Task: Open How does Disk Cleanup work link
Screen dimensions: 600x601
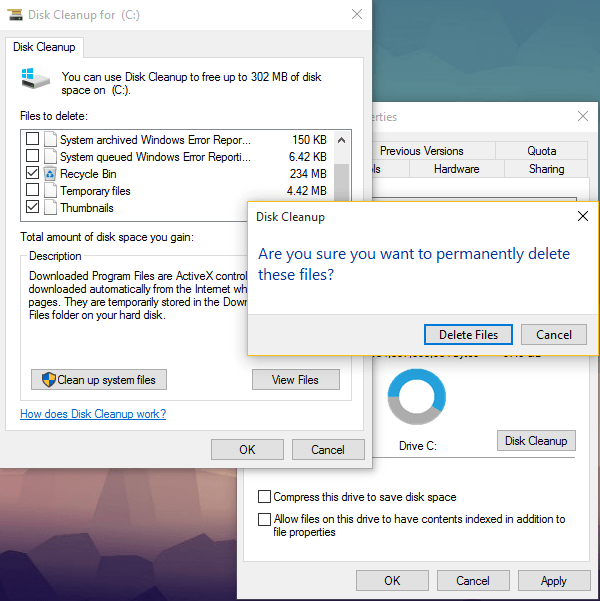Action: 93,414
